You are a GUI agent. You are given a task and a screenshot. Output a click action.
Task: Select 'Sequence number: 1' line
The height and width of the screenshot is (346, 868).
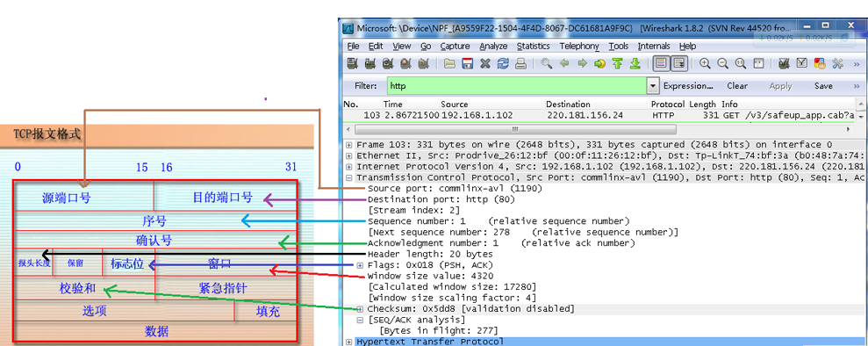pos(499,221)
